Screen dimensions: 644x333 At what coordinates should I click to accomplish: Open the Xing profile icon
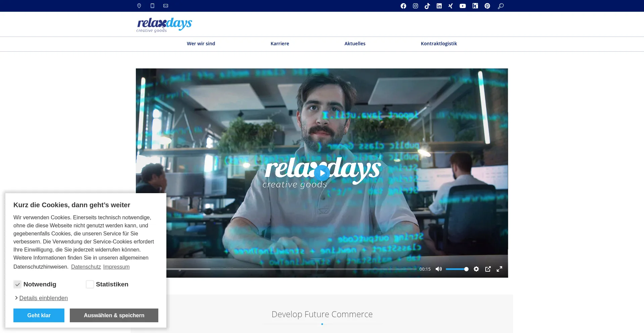point(451,6)
